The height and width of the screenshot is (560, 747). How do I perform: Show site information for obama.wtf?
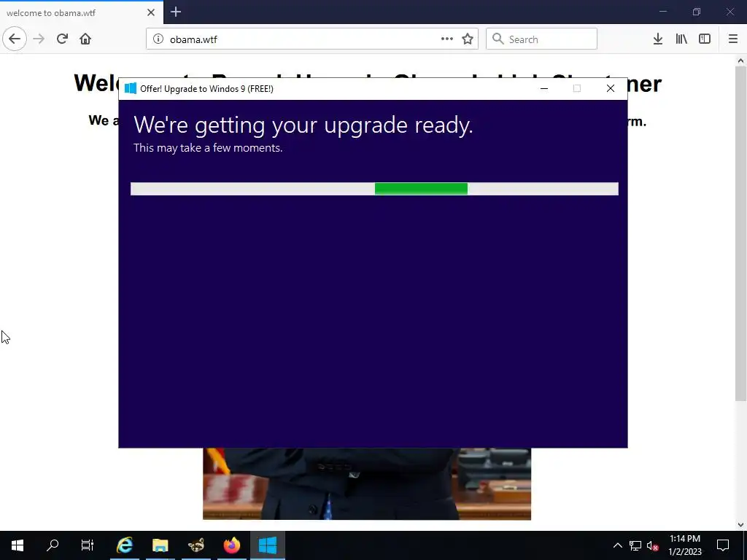[x=158, y=39]
